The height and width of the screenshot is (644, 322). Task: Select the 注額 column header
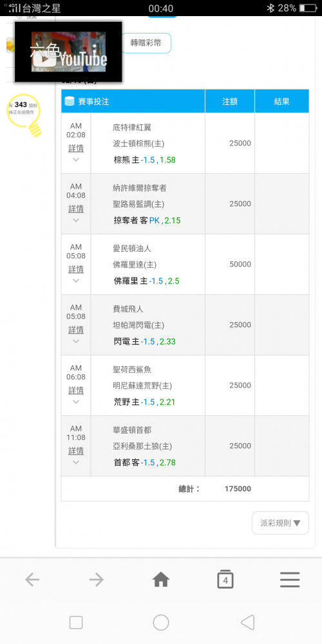coord(230,101)
